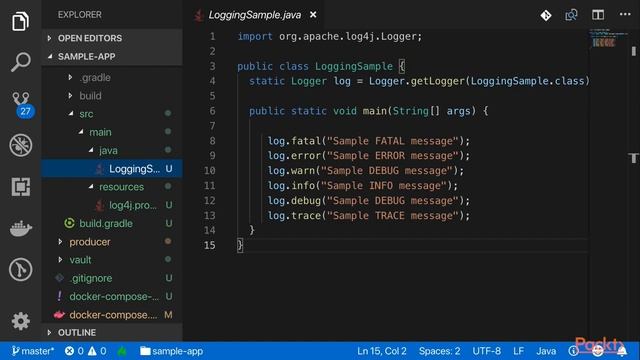
Task: Click the whale icon of docker-compose M file
Action: (59, 314)
